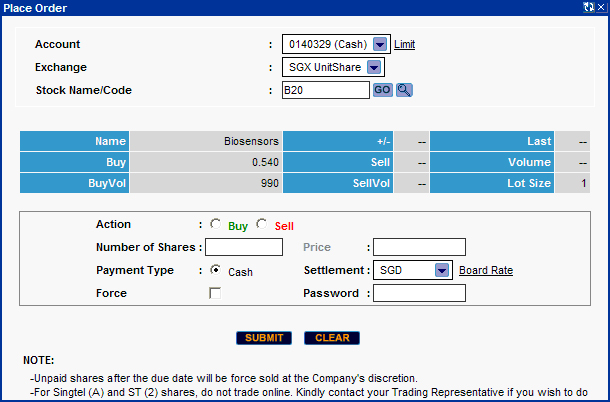Open the Settlement currency dropdown
Viewport: 610px width, 402px height.
pos(442,270)
